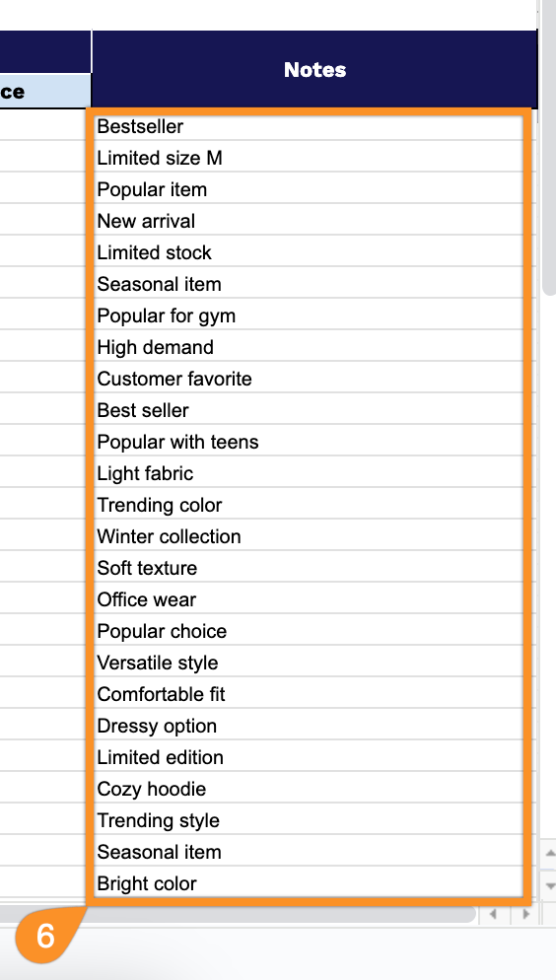The image size is (556, 980).
Task: Select the Popular with teens cell
Action: click(308, 442)
